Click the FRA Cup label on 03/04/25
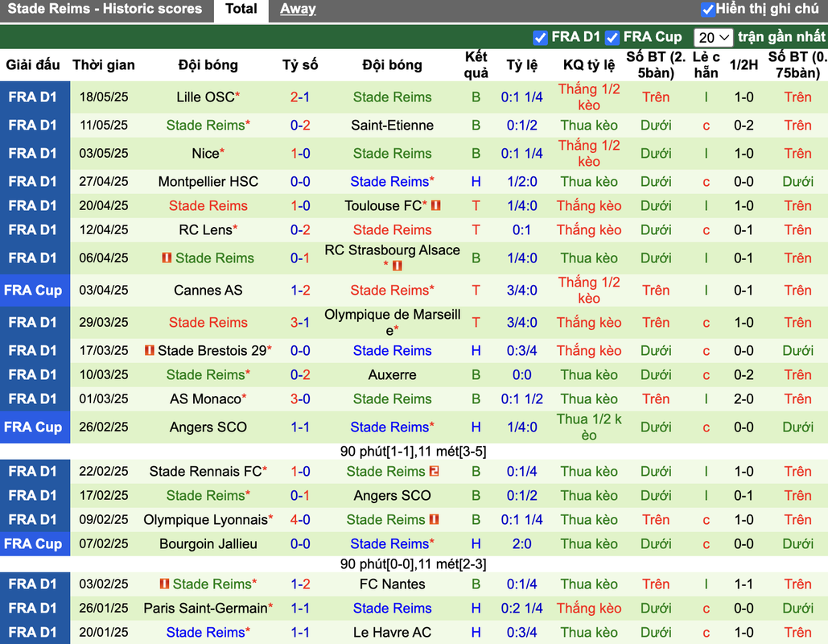The height and width of the screenshot is (644, 828). 35,290
